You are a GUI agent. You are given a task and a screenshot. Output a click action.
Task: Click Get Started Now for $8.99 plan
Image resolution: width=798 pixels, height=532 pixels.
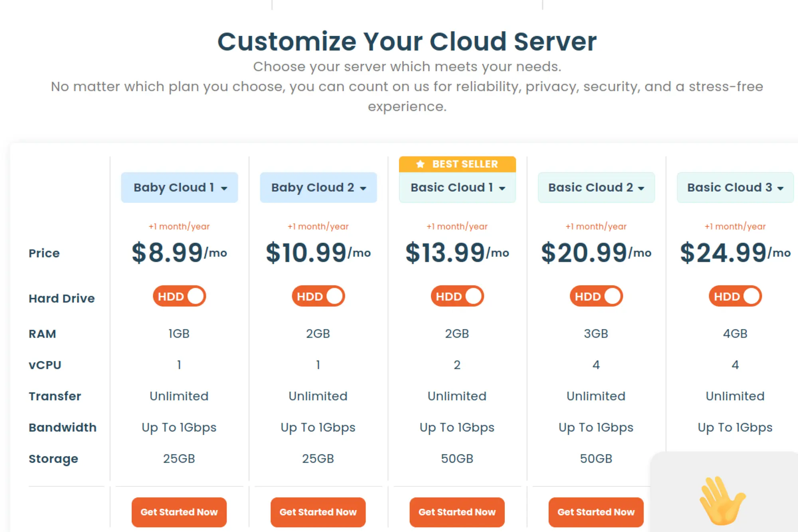tap(179, 512)
